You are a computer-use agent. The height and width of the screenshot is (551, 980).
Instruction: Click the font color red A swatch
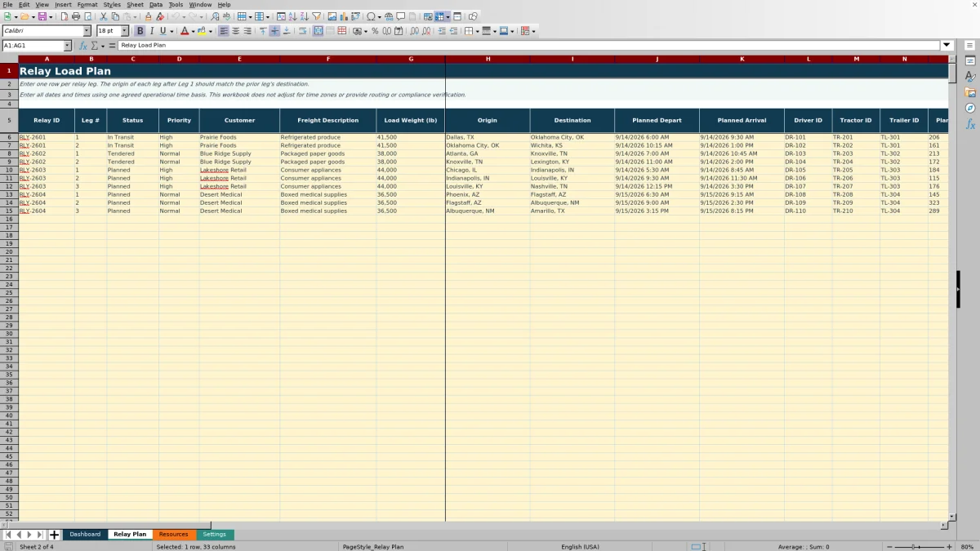coord(185,31)
